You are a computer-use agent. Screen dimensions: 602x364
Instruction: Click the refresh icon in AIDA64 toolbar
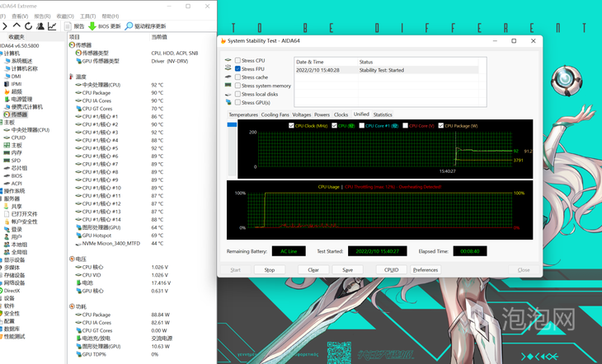click(28, 26)
